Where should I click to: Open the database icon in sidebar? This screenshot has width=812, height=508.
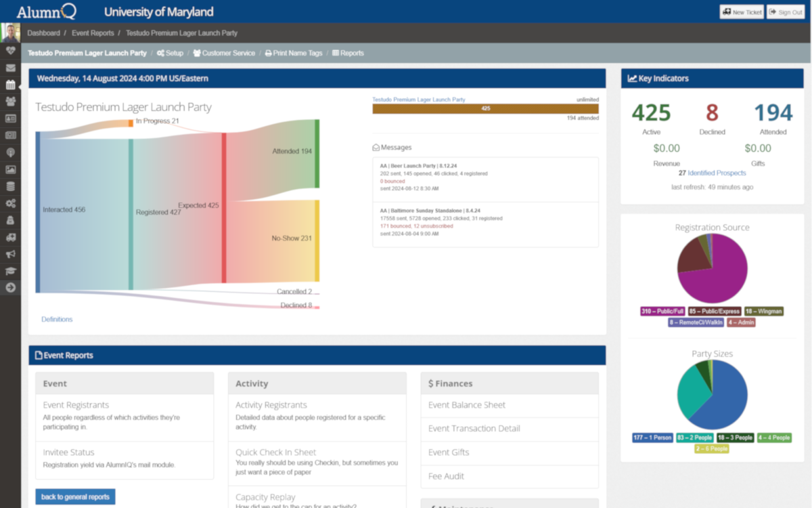(x=10, y=186)
